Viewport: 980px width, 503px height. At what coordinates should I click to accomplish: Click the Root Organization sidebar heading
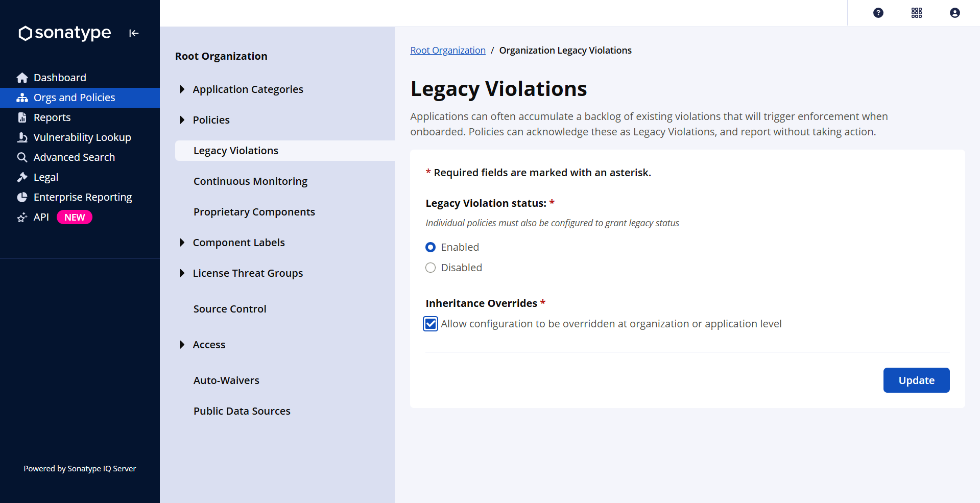pos(221,56)
